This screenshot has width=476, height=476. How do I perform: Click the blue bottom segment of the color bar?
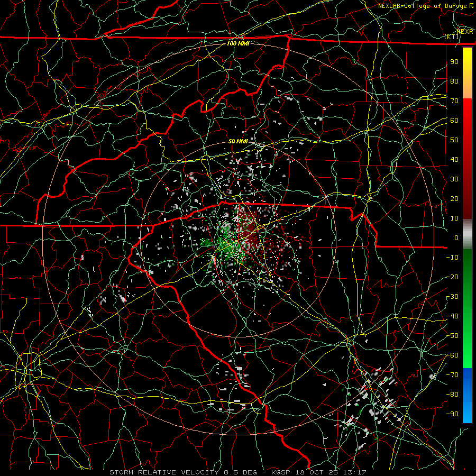467,396
